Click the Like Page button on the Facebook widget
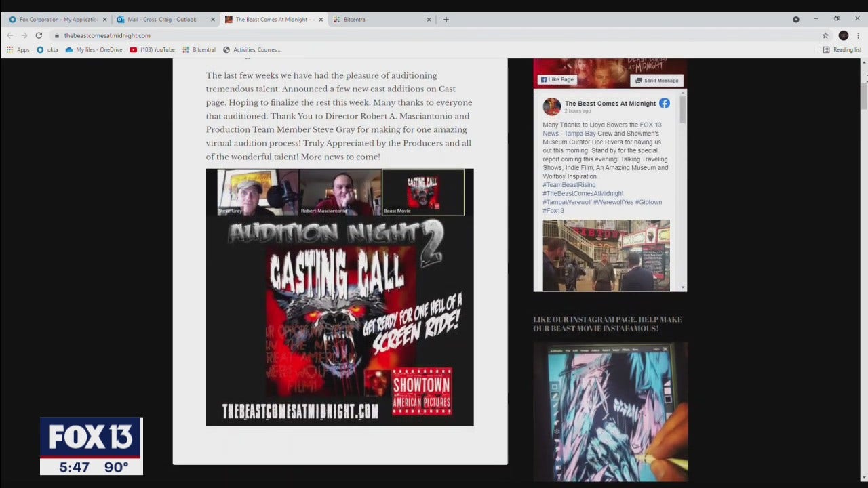 [x=557, y=79]
